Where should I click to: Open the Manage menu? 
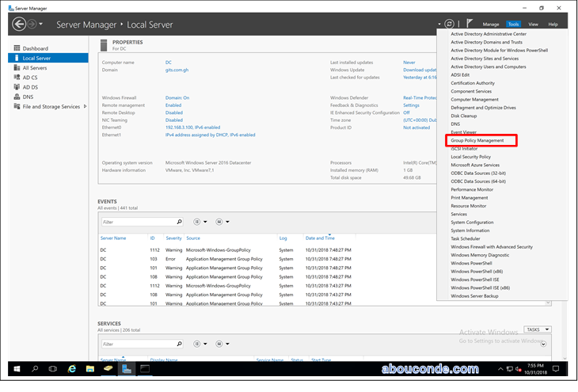(491, 25)
